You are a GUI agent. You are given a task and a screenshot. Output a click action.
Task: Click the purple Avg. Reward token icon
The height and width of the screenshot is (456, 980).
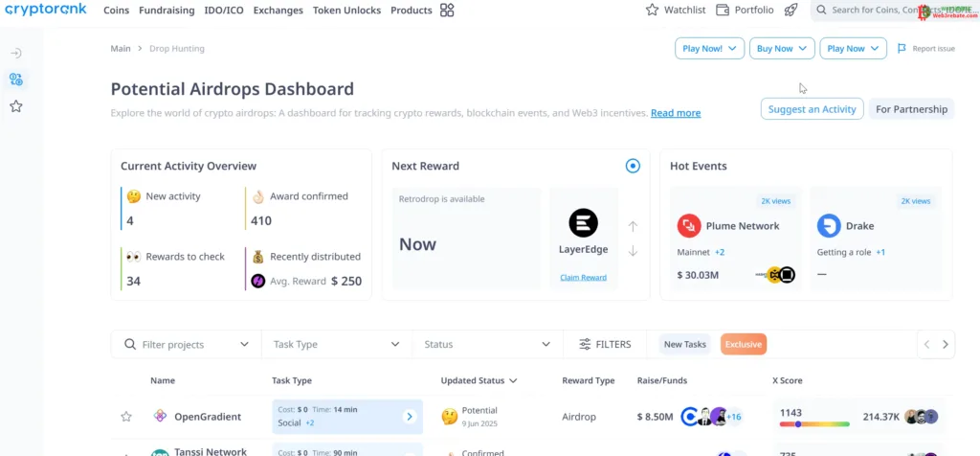(258, 281)
